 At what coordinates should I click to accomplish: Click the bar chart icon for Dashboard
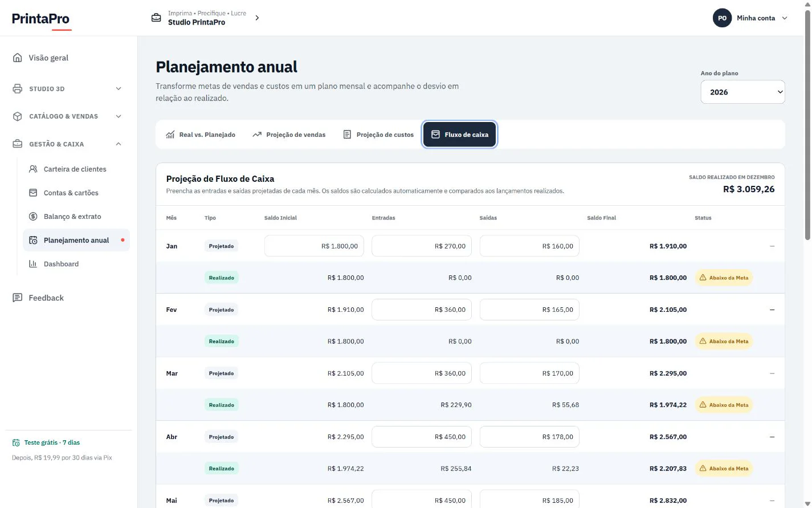click(x=33, y=264)
